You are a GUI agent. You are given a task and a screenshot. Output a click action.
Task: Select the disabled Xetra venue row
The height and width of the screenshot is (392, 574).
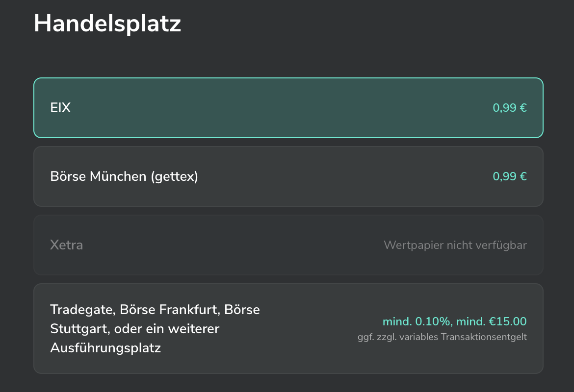[288, 245]
